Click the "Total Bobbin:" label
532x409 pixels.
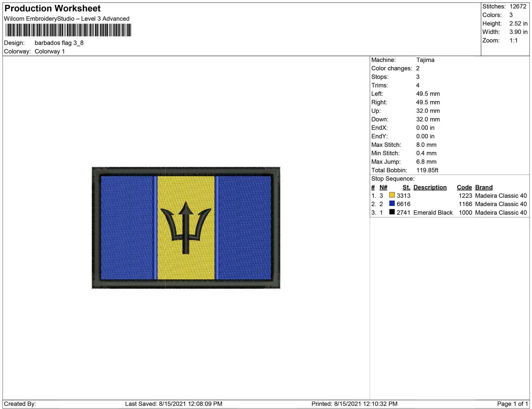click(x=389, y=170)
